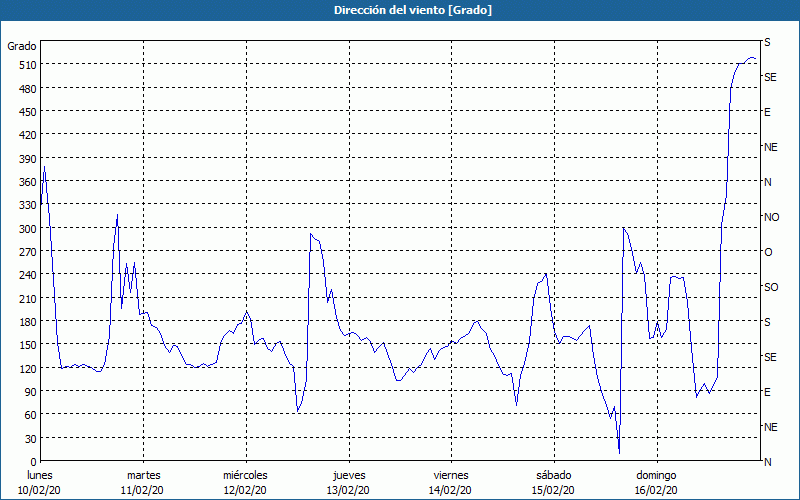This screenshot has height=500, width=800.
Task: Click the 'SE' label beside the 135 level
Action: coord(770,357)
